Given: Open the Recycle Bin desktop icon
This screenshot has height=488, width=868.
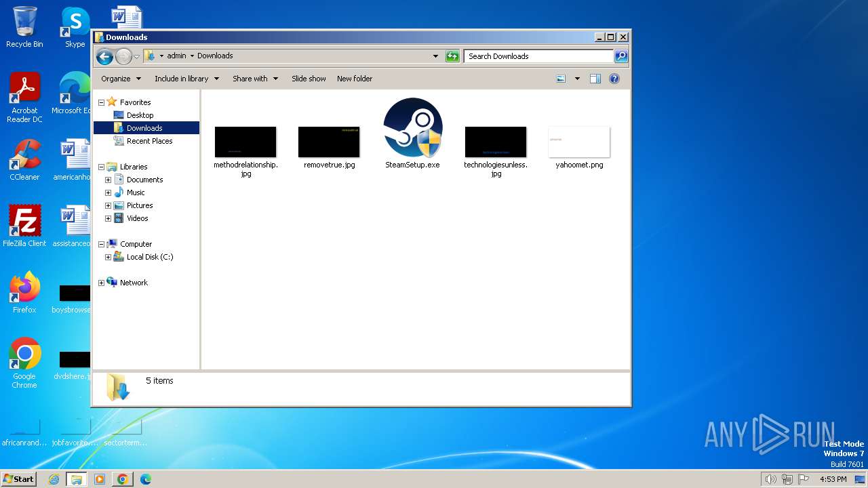Looking at the screenshot, I should pyautogui.click(x=24, y=27).
